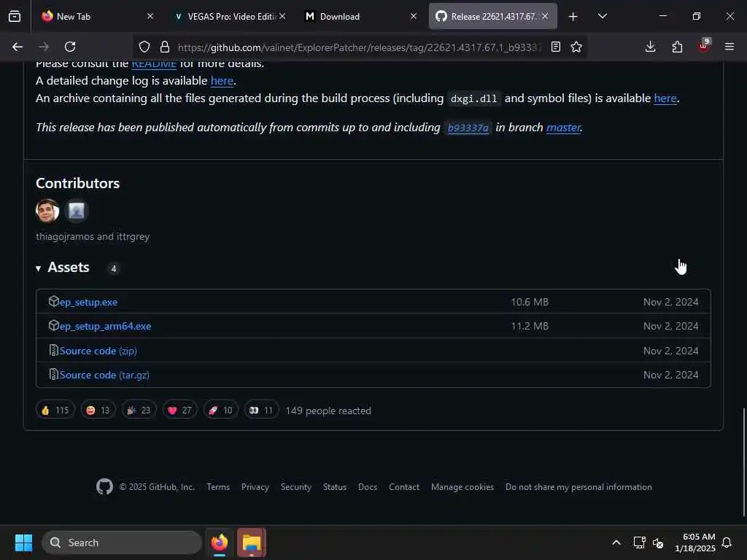Open File Explorer from the taskbar
The height and width of the screenshot is (560, 747).
coord(252,542)
